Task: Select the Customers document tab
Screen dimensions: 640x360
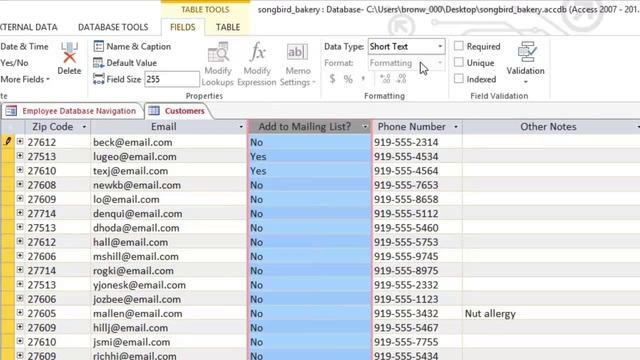Action: 180,111
